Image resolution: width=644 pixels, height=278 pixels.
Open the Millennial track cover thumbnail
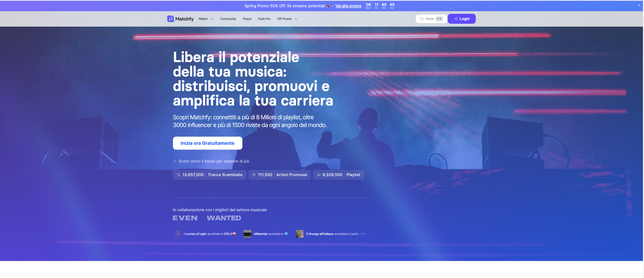click(x=247, y=234)
